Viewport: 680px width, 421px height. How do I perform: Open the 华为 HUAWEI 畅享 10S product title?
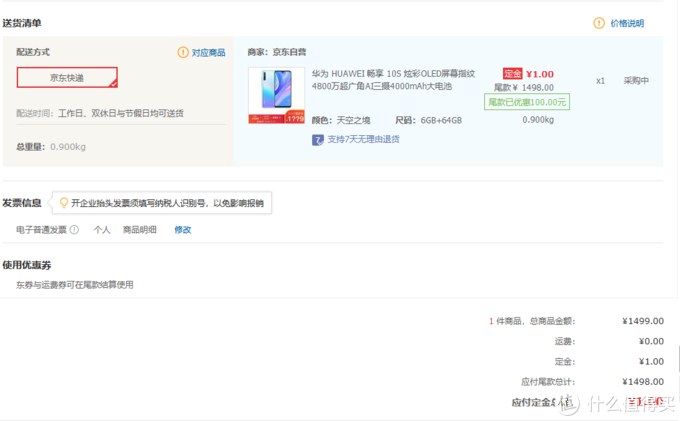[x=393, y=80]
